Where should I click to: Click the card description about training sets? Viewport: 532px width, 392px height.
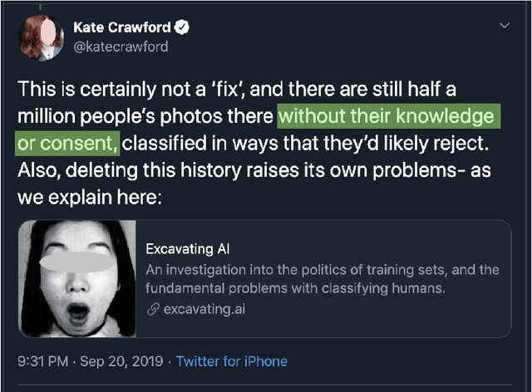[323, 279]
